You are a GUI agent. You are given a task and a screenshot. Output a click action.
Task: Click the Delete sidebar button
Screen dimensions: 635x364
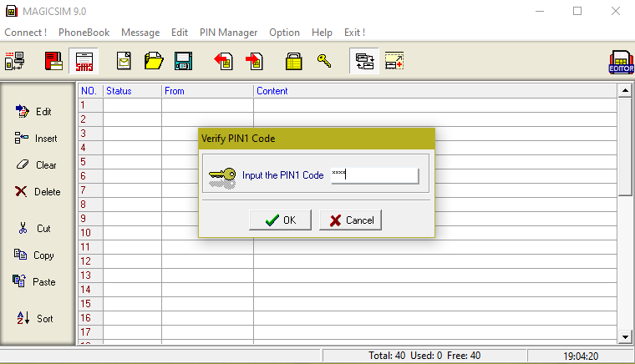38,191
